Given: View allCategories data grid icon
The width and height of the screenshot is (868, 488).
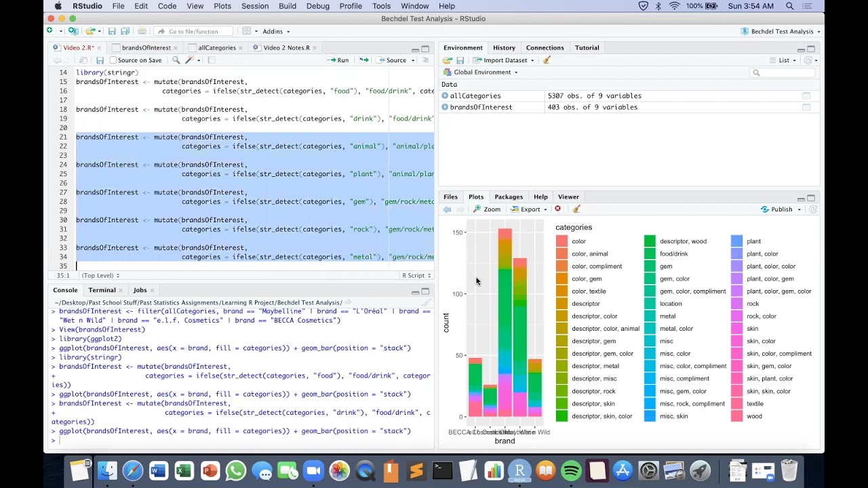Looking at the screenshot, I should click(x=806, y=96).
